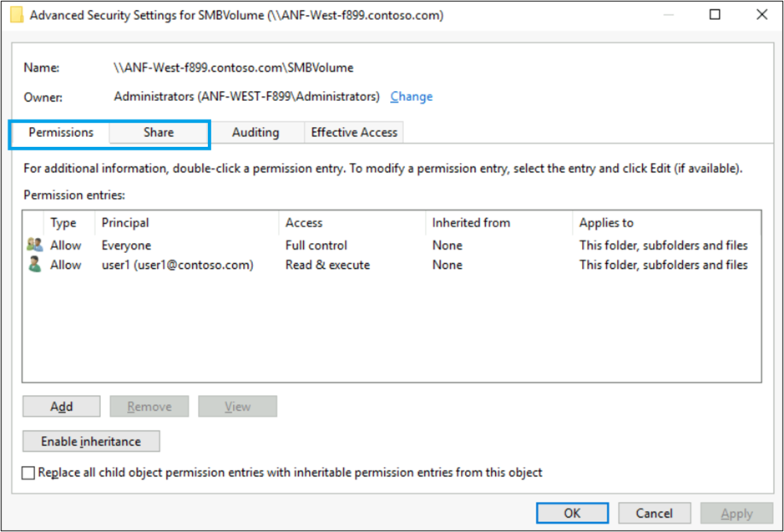Open the Share tab

(159, 133)
